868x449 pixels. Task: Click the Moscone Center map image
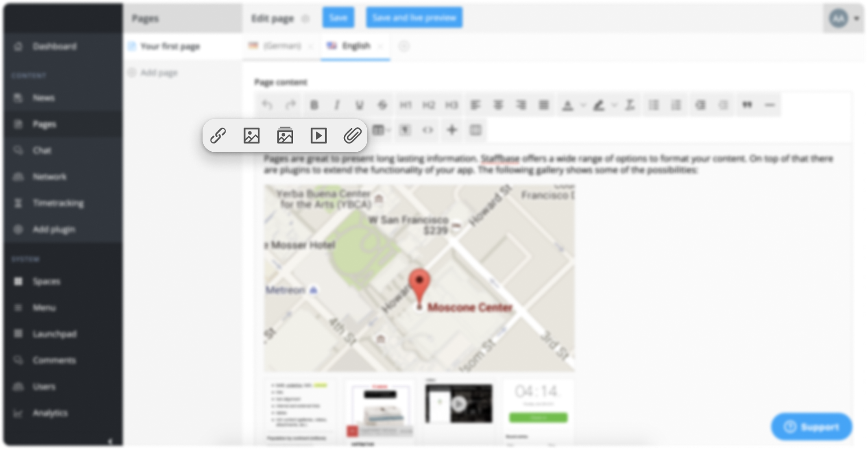419,278
